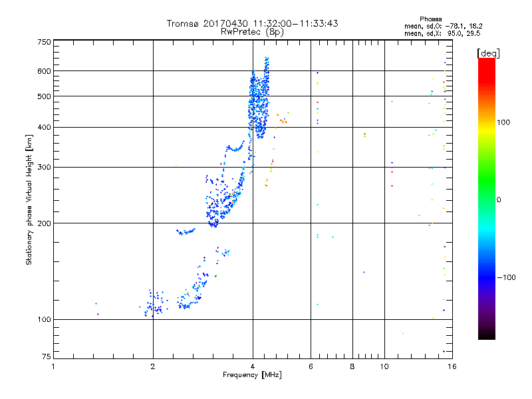The image size is (532, 399).
Task: Click the blue trace near 190 km at 2.5 MHz
Action: tap(186, 231)
